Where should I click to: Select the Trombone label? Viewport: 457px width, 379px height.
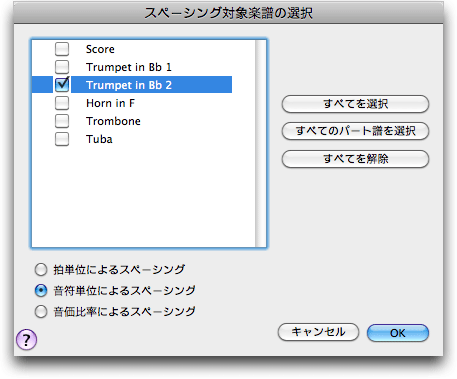click(x=113, y=121)
